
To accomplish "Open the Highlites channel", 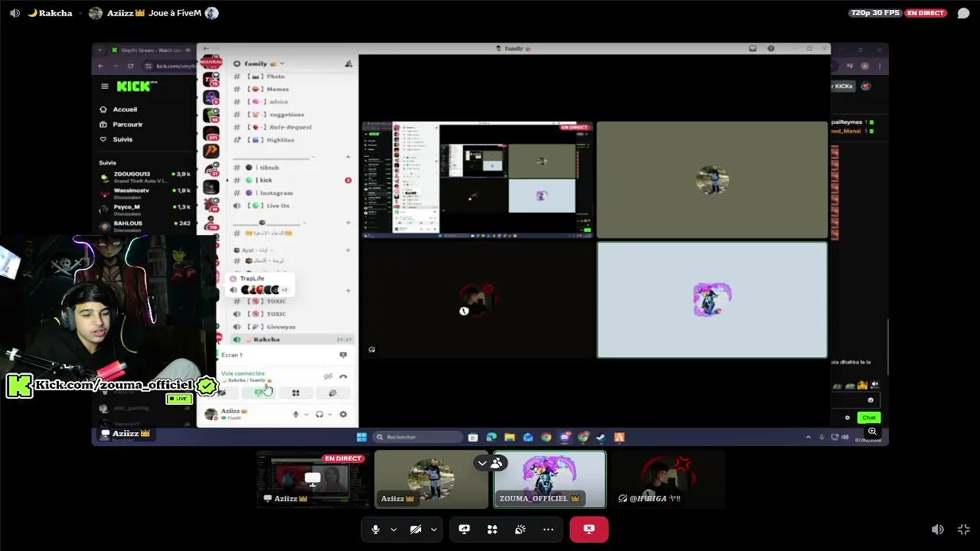I will point(291,140).
